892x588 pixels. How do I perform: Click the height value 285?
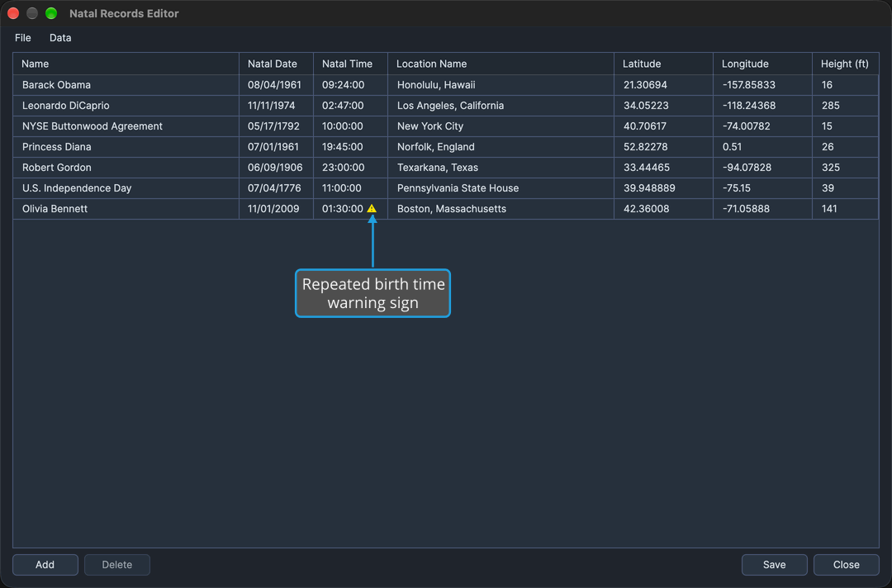[846, 106]
